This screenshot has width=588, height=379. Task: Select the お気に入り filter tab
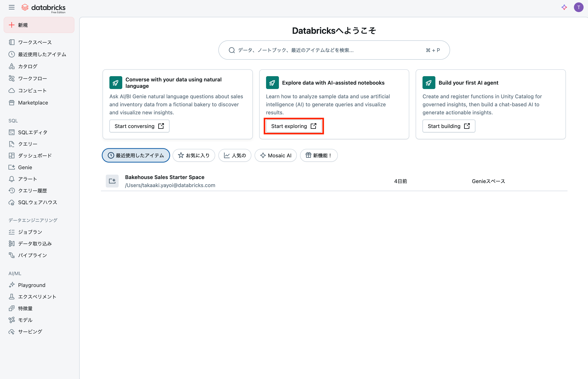194,155
